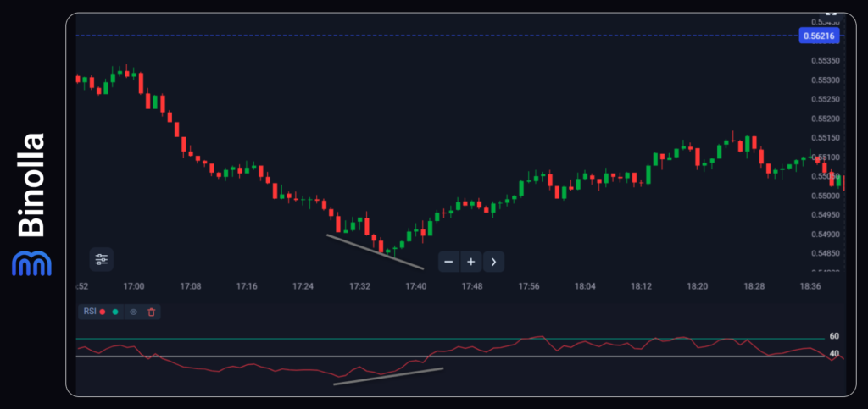Click the 0.55300 price axis label

pos(826,80)
